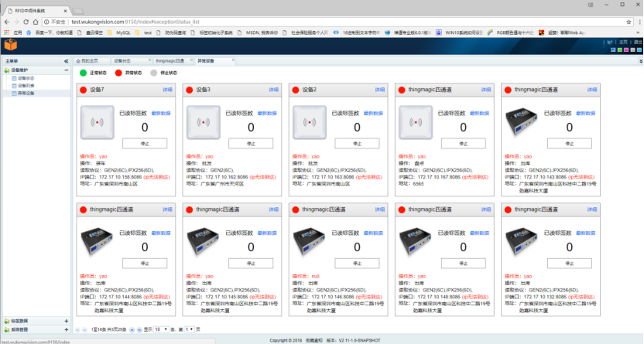Click the gray 停止状态 legend circle

click(153, 73)
